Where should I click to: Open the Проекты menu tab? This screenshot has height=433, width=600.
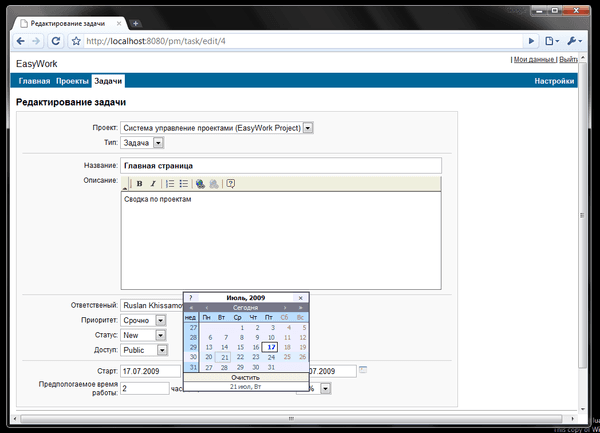[72, 81]
